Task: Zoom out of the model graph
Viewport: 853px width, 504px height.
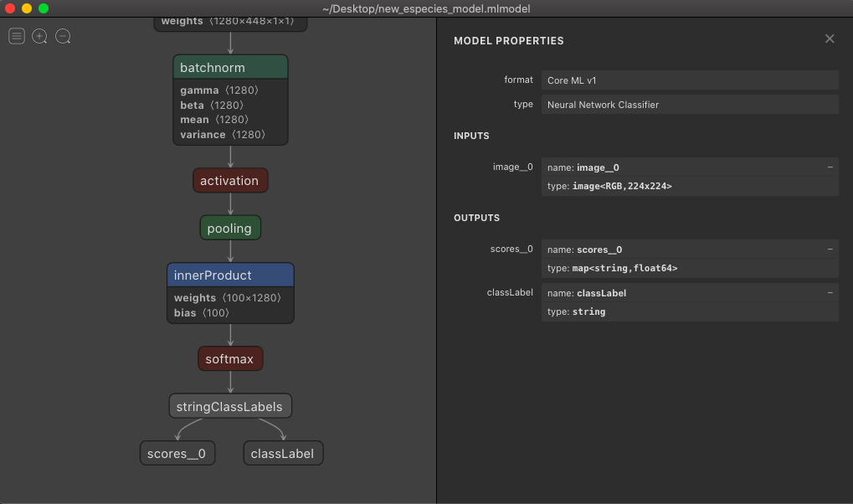Action: pos(62,36)
